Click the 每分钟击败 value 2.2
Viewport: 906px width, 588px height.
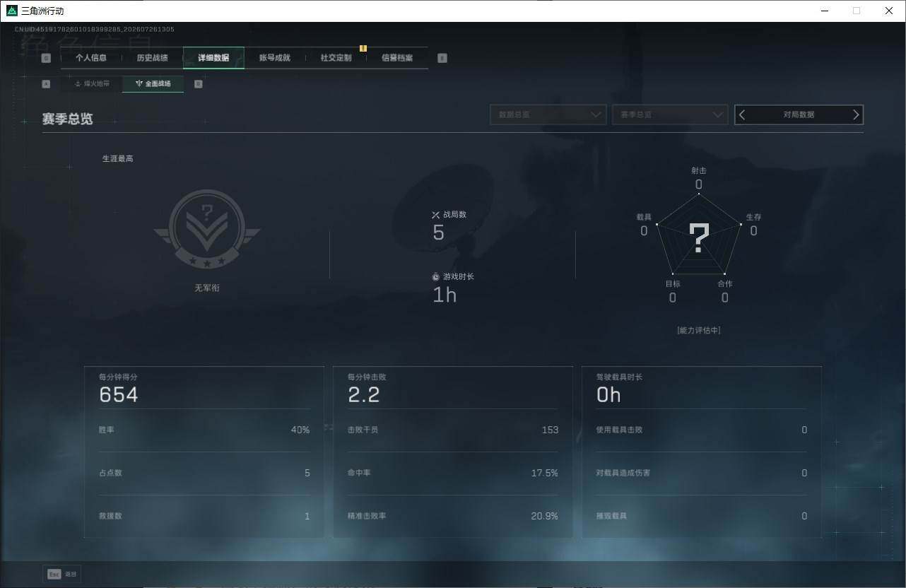pyautogui.click(x=364, y=395)
